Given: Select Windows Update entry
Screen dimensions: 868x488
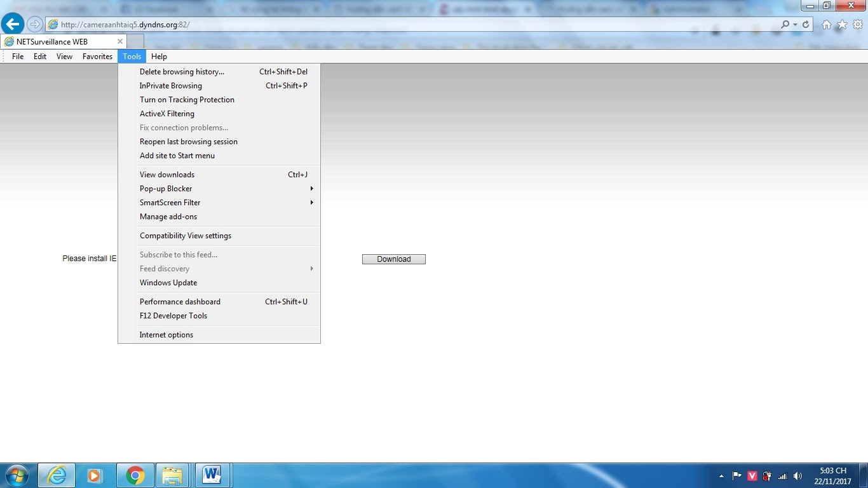Looking at the screenshot, I should (219, 283).
